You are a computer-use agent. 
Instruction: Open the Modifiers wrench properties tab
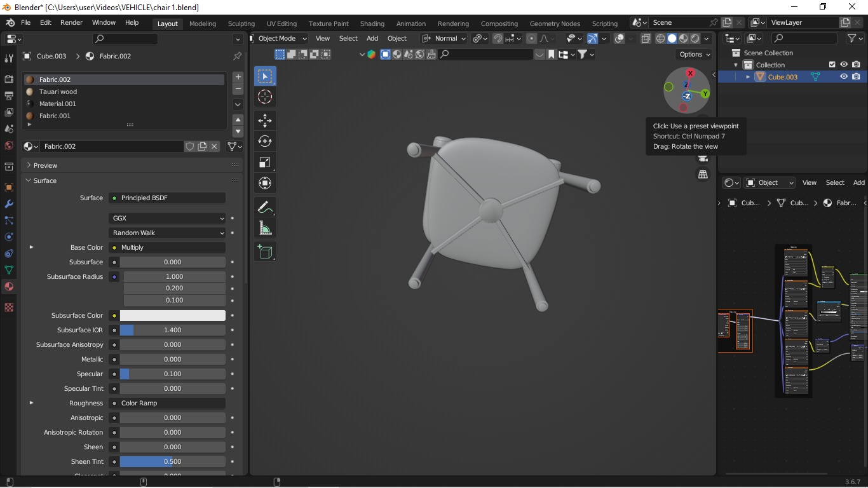(x=9, y=204)
